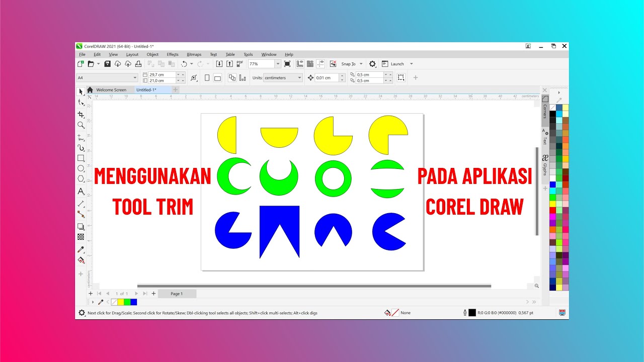Open the Options gear icon

[x=372, y=64]
